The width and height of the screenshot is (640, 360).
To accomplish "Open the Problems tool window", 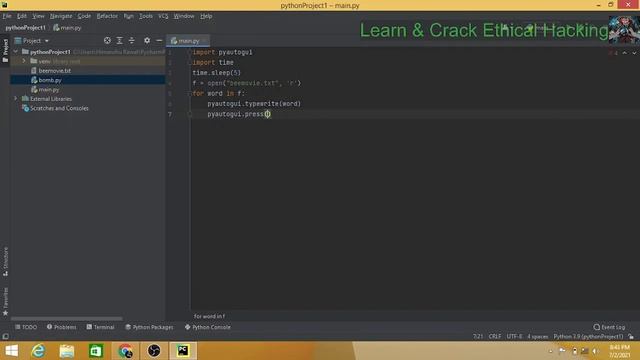I will pyautogui.click(x=61, y=327).
